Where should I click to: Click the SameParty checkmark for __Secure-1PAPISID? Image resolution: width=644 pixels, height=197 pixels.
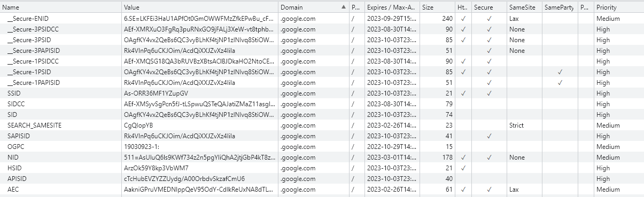coord(560,82)
